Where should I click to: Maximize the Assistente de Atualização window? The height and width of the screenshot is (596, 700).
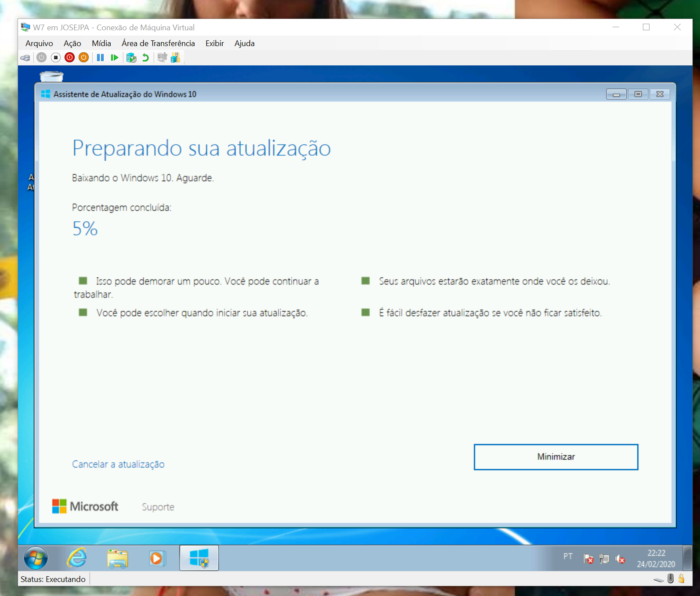tap(638, 94)
